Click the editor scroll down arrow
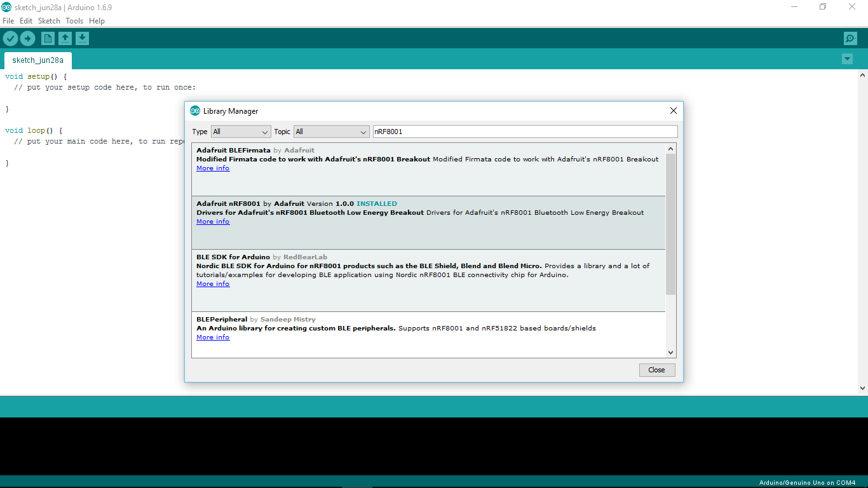The width and height of the screenshot is (868, 488). coord(863,388)
